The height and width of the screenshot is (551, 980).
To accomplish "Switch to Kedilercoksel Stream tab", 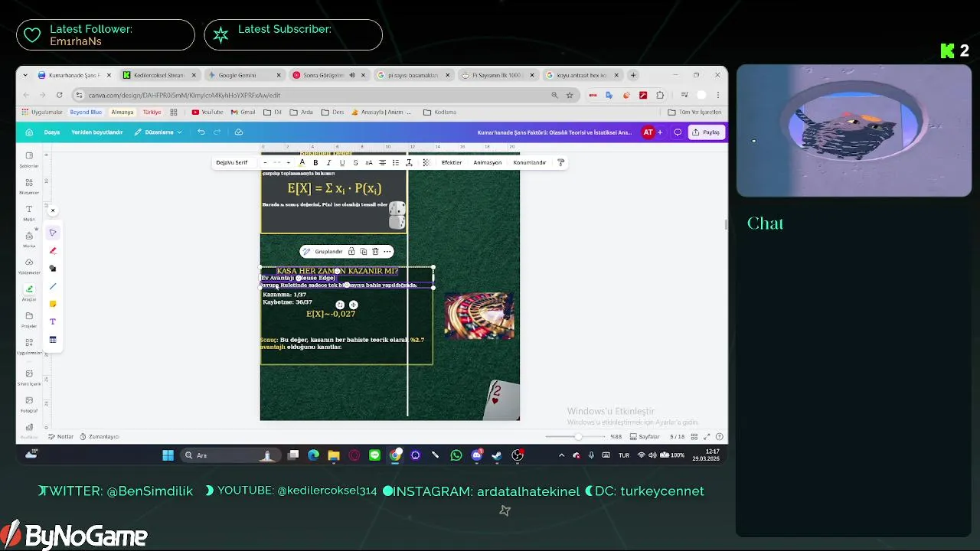I will click(x=158, y=75).
